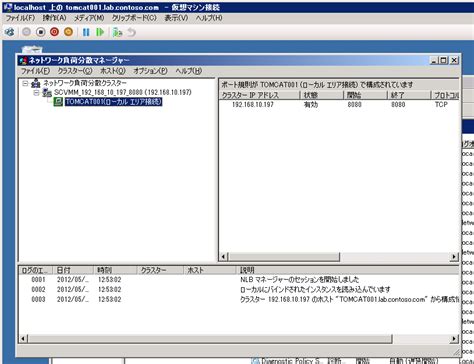Viewport: 474px width, 364px height.
Task: Sort by クラスター IP アドレス column header
Action: coord(260,95)
